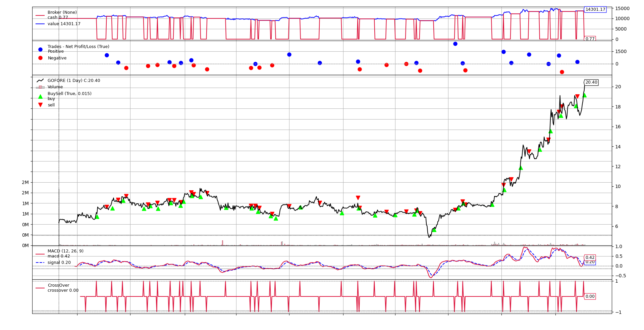
Task: Select the last green buy triangle near 19
Action: (584, 95)
